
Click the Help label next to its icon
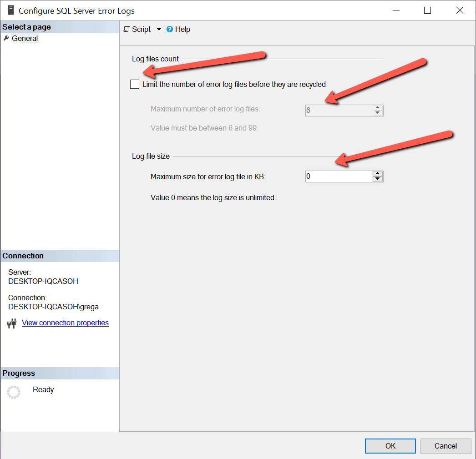(182, 29)
